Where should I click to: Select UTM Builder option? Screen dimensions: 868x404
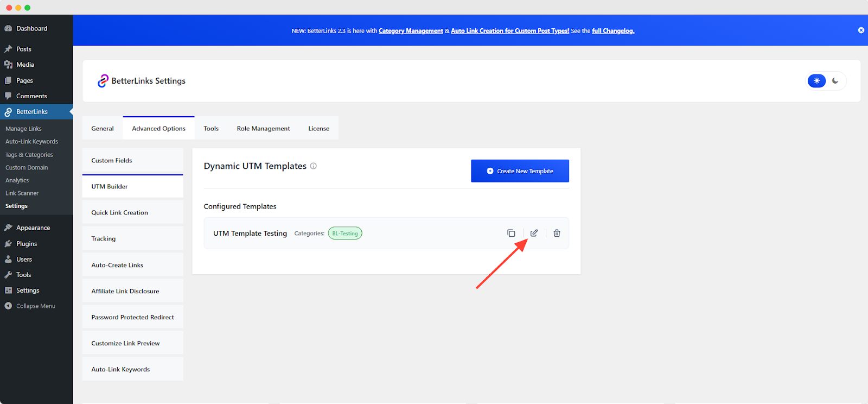tap(133, 186)
